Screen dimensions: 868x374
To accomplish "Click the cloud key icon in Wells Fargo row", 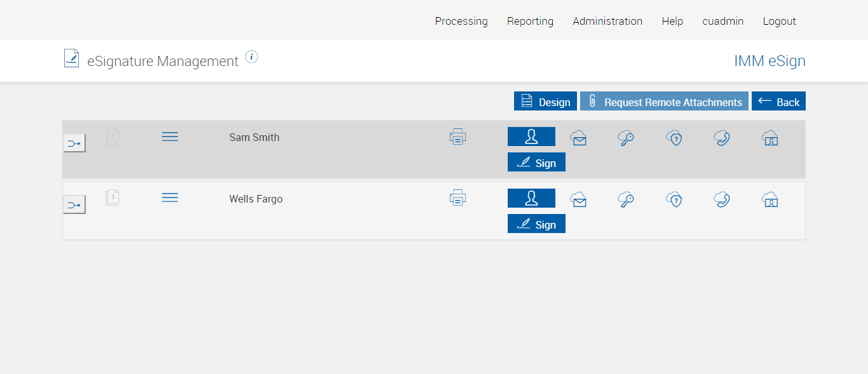I will [x=626, y=199].
